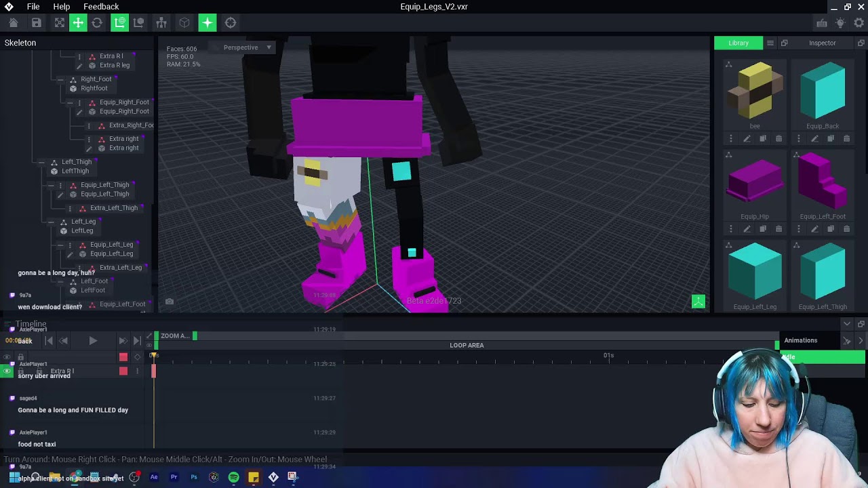Screen dimensions: 868x488
Task: Switch to the Inspector tab
Action: pyautogui.click(x=822, y=43)
